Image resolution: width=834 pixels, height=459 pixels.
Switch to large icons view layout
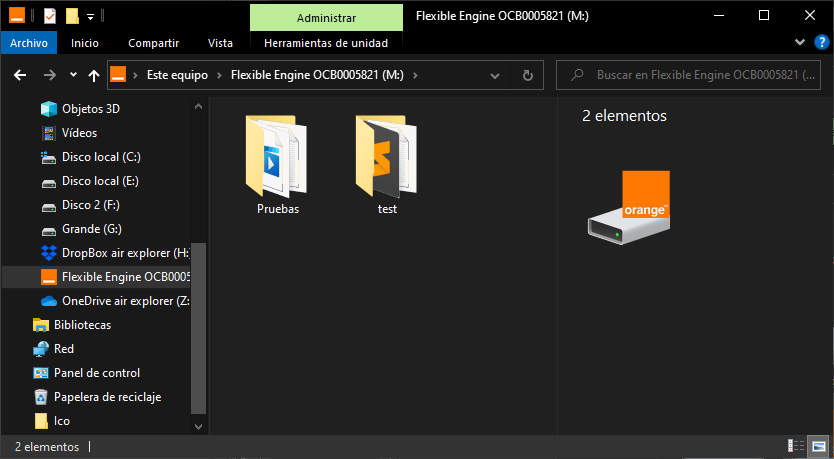point(819,446)
